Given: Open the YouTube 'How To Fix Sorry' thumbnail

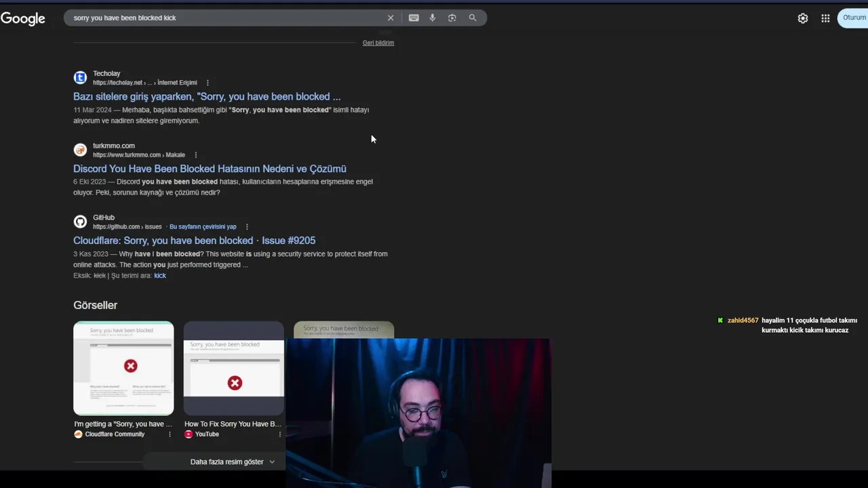Looking at the screenshot, I should (x=233, y=368).
